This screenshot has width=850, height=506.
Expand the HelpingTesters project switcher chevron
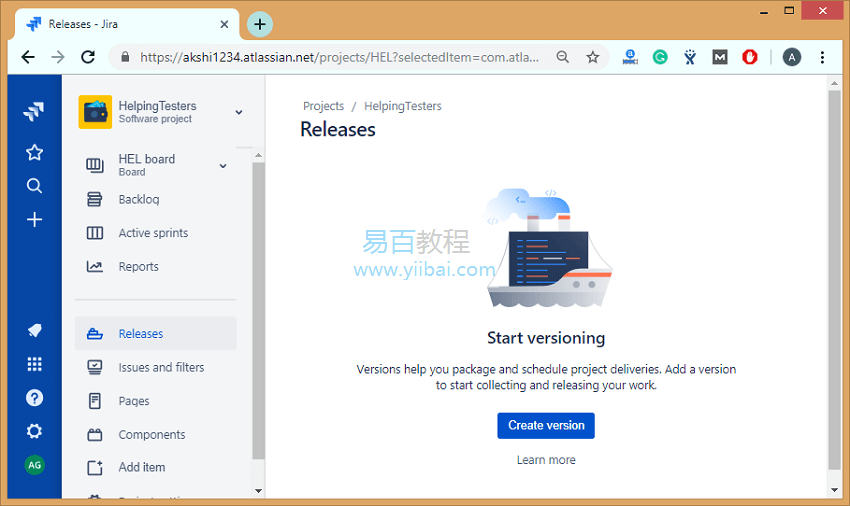pos(239,112)
